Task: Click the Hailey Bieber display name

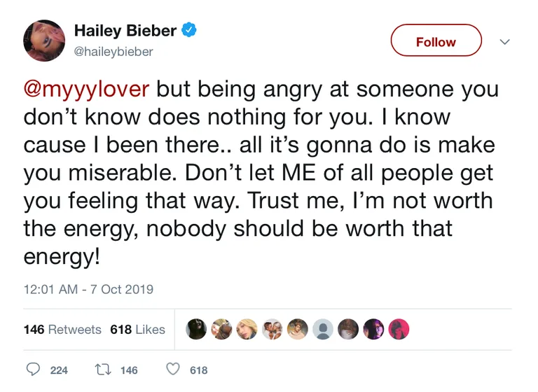Action: click(x=125, y=31)
